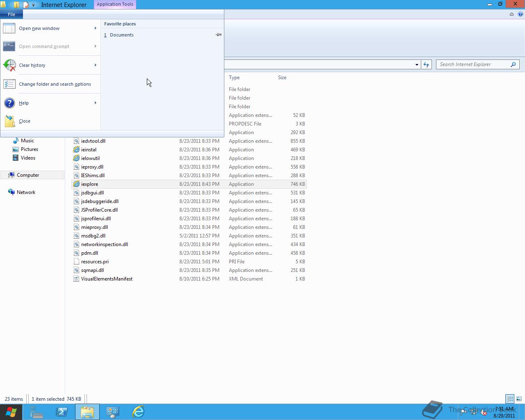
Task: Select Videos in the navigation pane
Action: (28, 158)
